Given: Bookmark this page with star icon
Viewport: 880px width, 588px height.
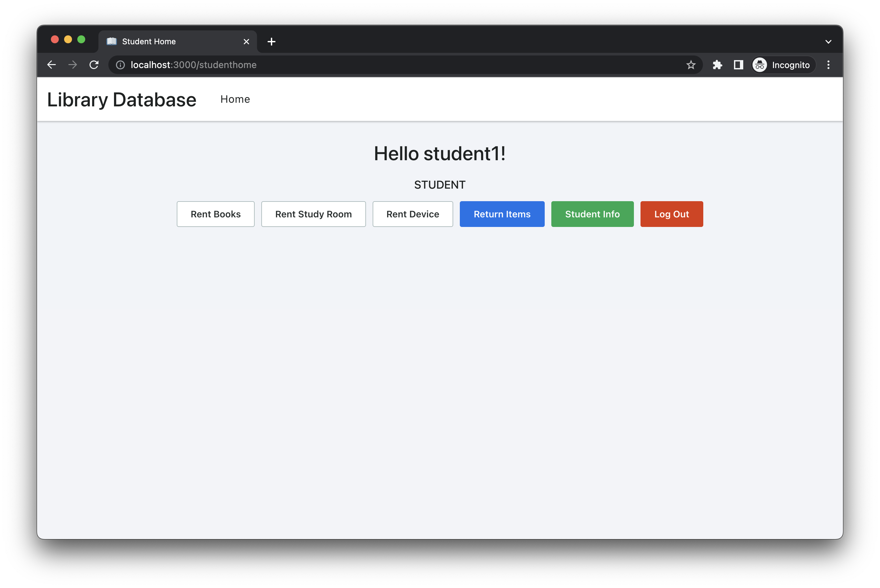Looking at the screenshot, I should click(691, 65).
